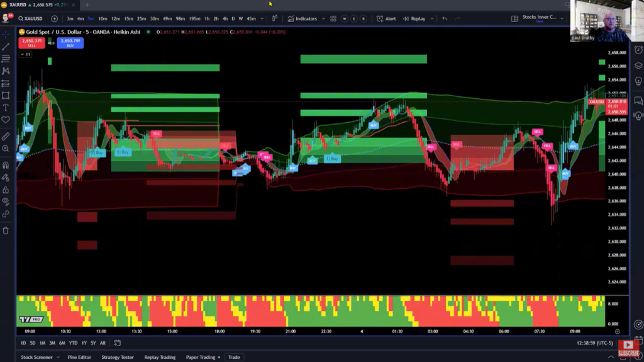
Task: Click the red 2,650.37 SELL button
Action: [31, 43]
